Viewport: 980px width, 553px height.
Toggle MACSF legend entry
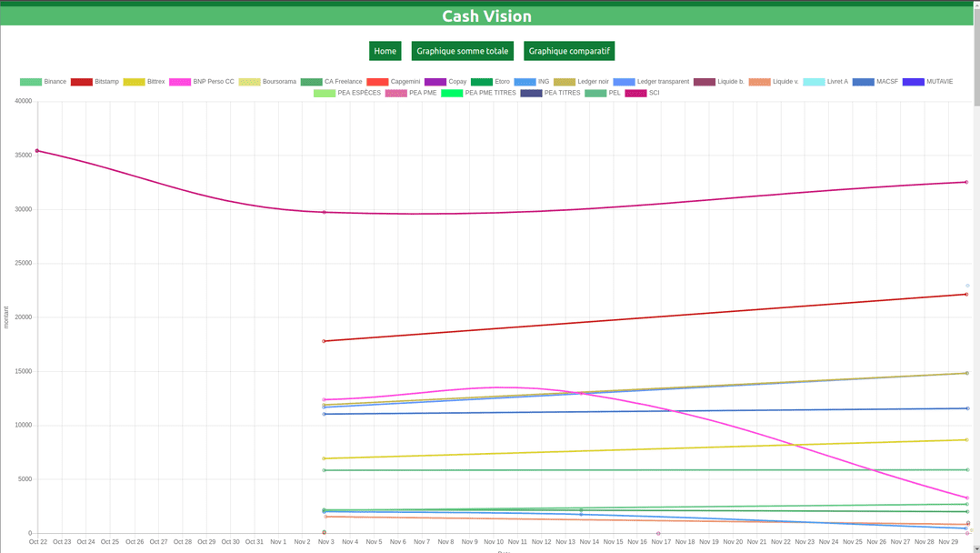[875, 82]
